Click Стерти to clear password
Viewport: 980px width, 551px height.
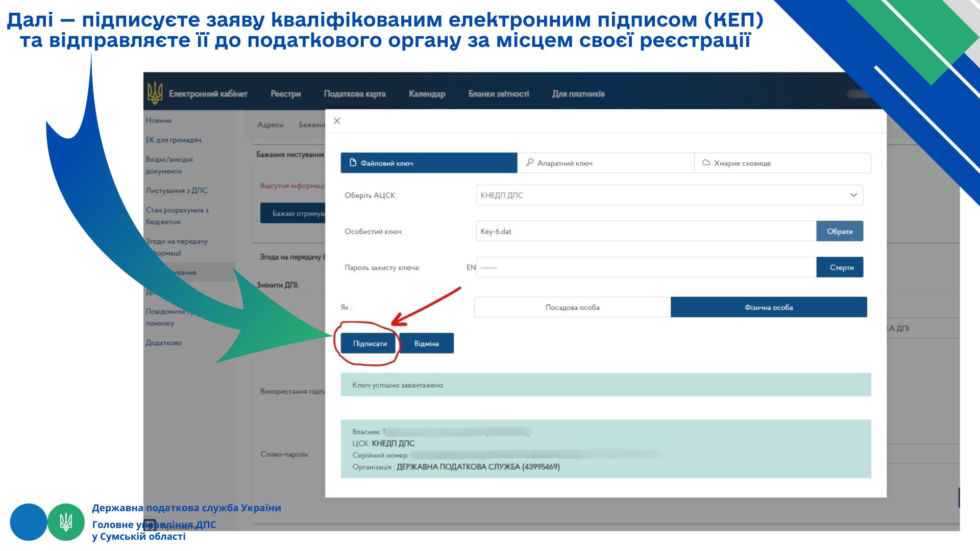point(840,267)
